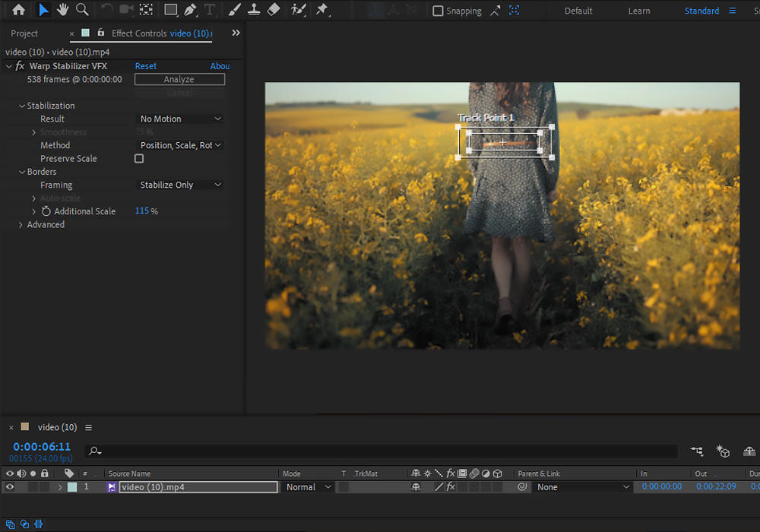Open the Learn workspace
760x532 pixels.
639,11
